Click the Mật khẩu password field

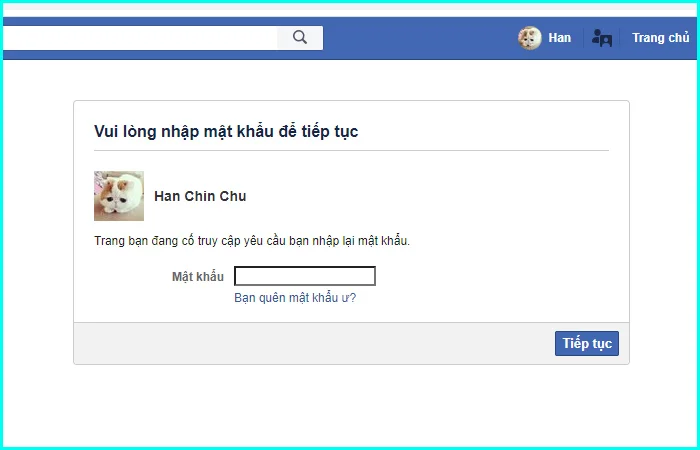click(x=305, y=276)
